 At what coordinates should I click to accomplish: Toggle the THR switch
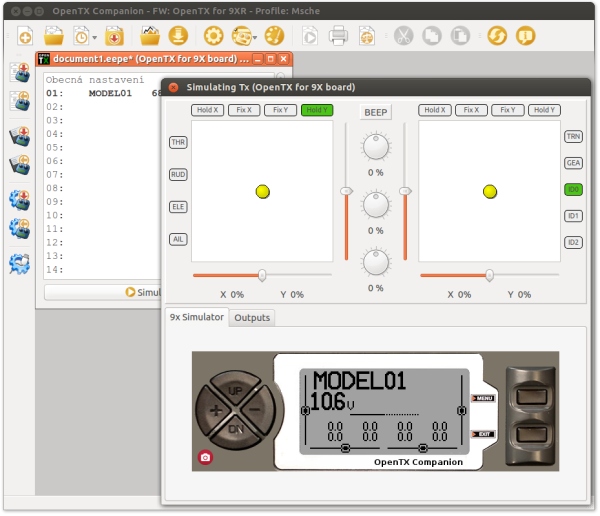(178, 143)
